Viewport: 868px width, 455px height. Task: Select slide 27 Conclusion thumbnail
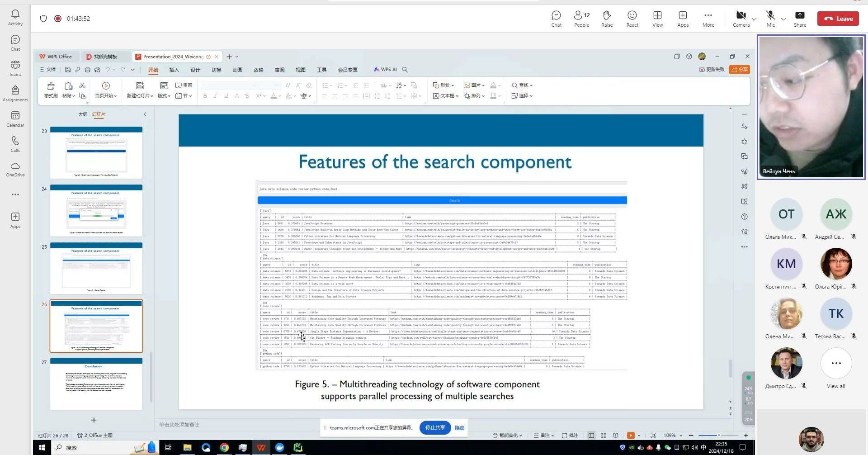pyautogui.click(x=96, y=384)
